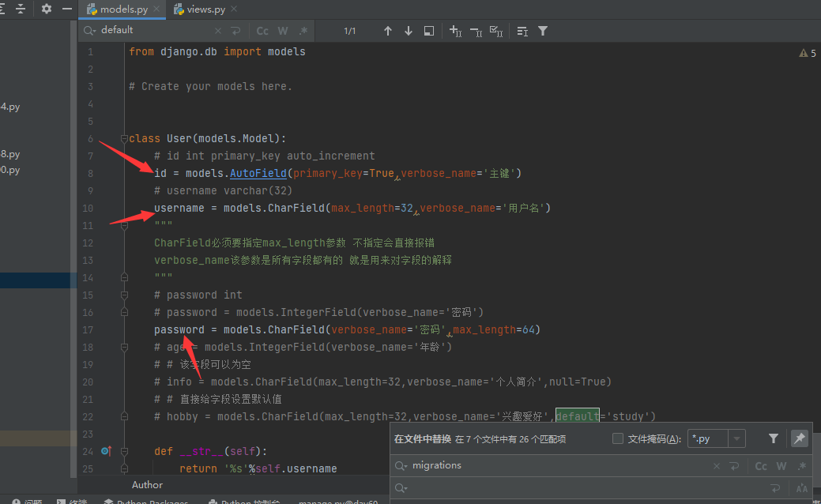Toggle fold marker at line 15
This screenshot has width=821, height=504.
tap(124, 295)
